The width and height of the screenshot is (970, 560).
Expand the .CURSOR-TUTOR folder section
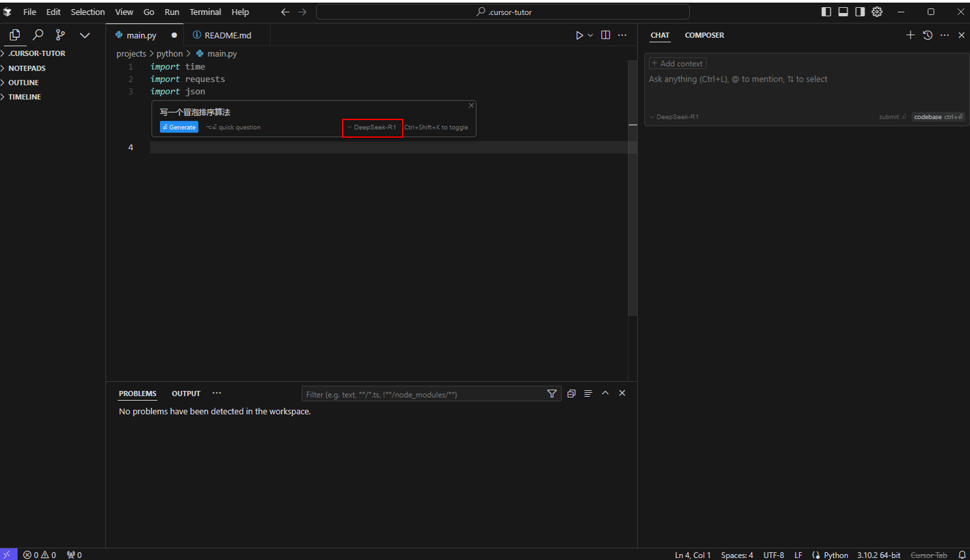pos(53,54)
